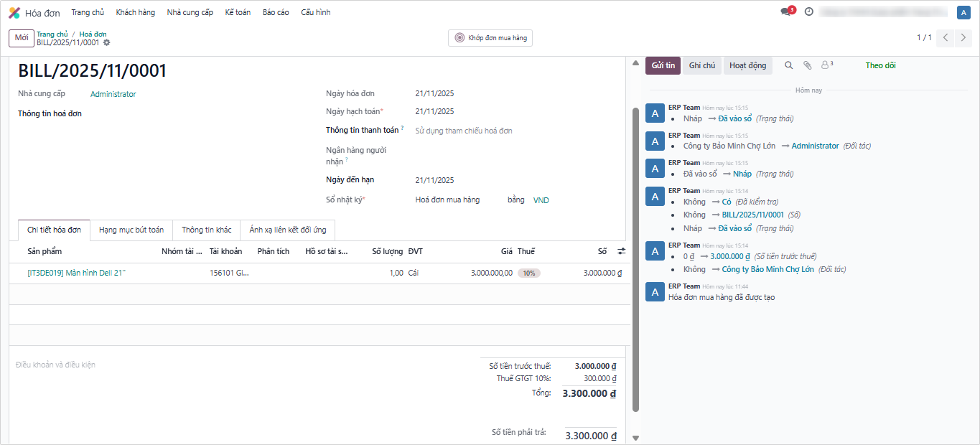Expand the Cấu hình menu
This screenshot has height=445, width=980.
coord(315,13)
